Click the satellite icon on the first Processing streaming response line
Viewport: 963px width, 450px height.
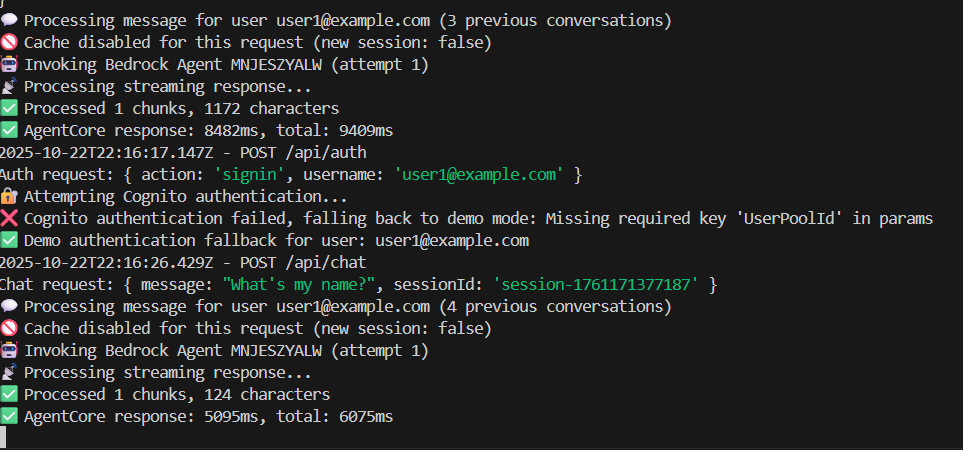(x=9, y=87)
